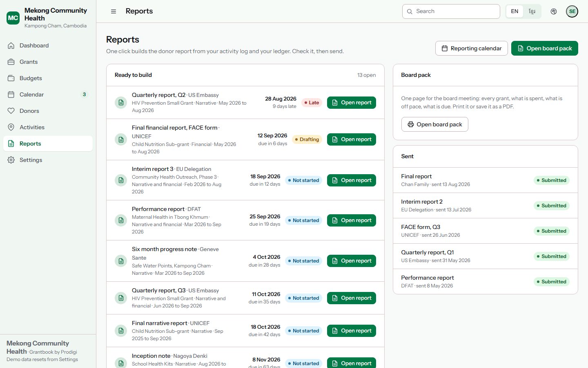Go to Grants in sidebar
The width and height of the screenshot is (588, 368).
(x=48, y=62)
